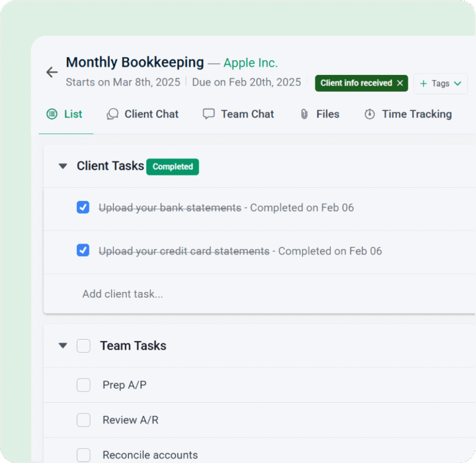Tick the Review A/R checkbox
Image resolution: width=476 pixels, height=463 pixels.
tap(84, 420)
